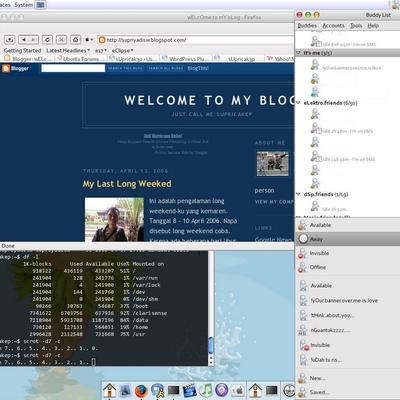Click the Firefox stop loading button

click(x=61, y=40)
